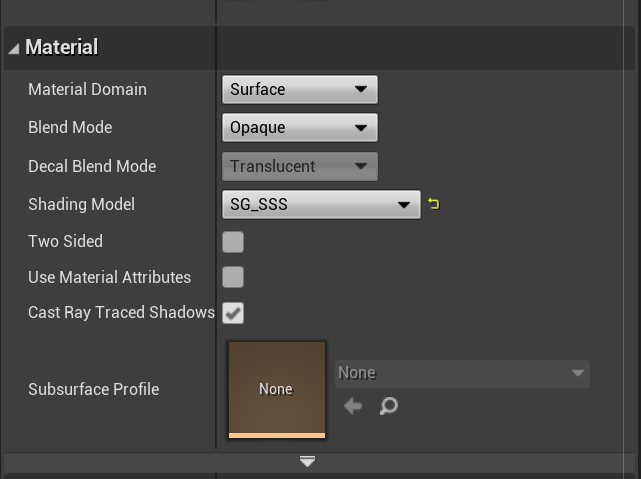The height and width of the screenshot is (479, 641).
Task: Disable the Cast Ray Traced Shadows checkbox
Action: (x=233, y=313)
